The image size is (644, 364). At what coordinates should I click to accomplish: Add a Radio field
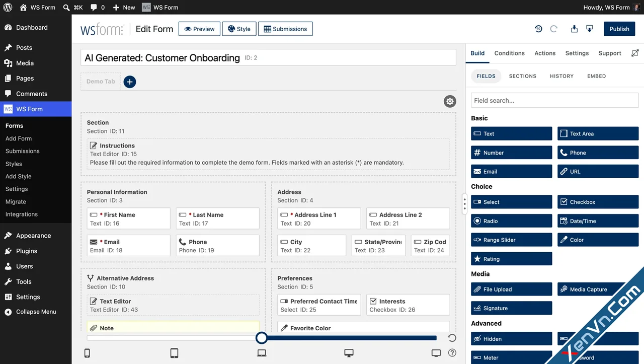click(x=511, y=221)
